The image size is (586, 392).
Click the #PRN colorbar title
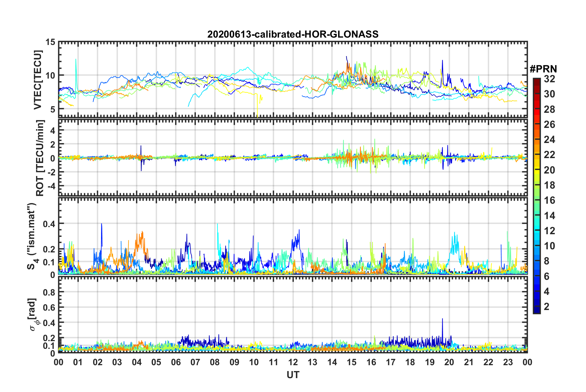[x=543, y=69]
